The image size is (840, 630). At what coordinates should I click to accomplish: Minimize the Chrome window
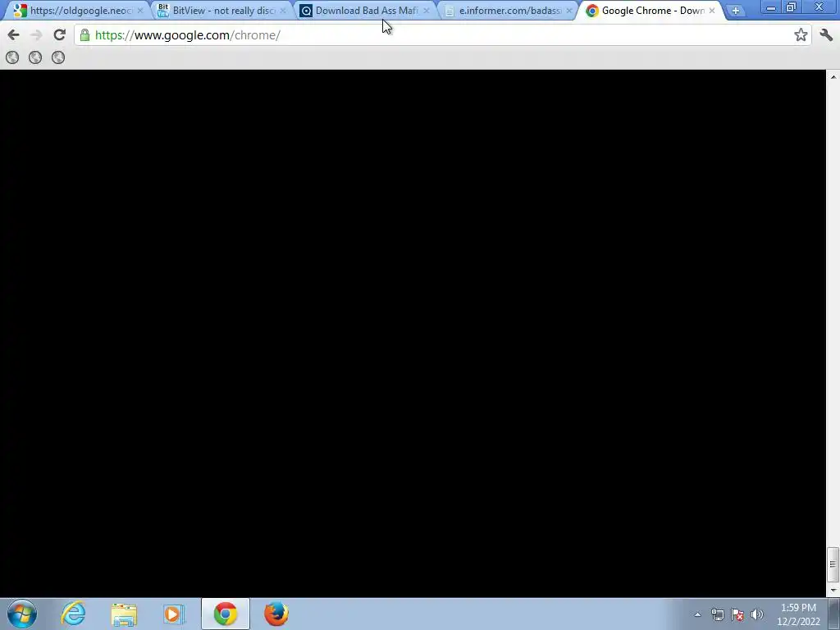[x=771, y=7]
